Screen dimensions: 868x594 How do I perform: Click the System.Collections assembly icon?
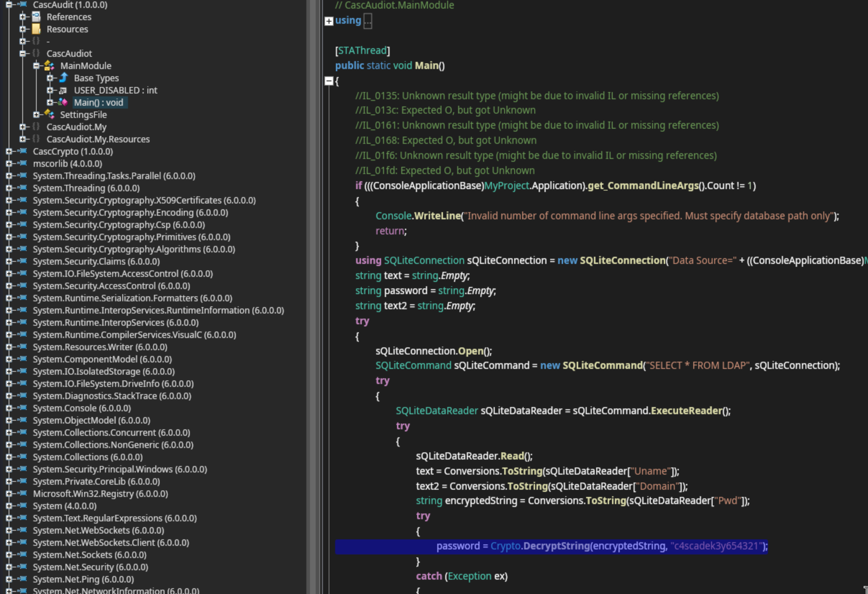pyautogui.click(x=22, y=457)
